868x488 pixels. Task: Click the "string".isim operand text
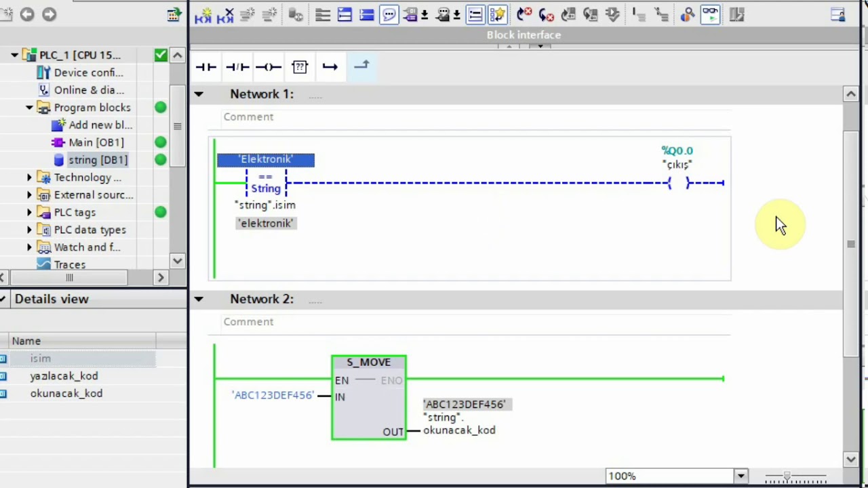[265, 205]
